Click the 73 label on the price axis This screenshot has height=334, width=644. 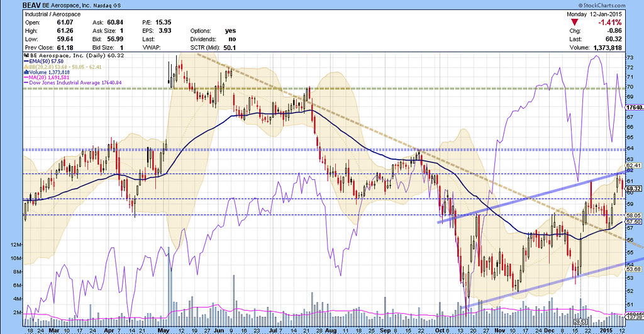629,57
